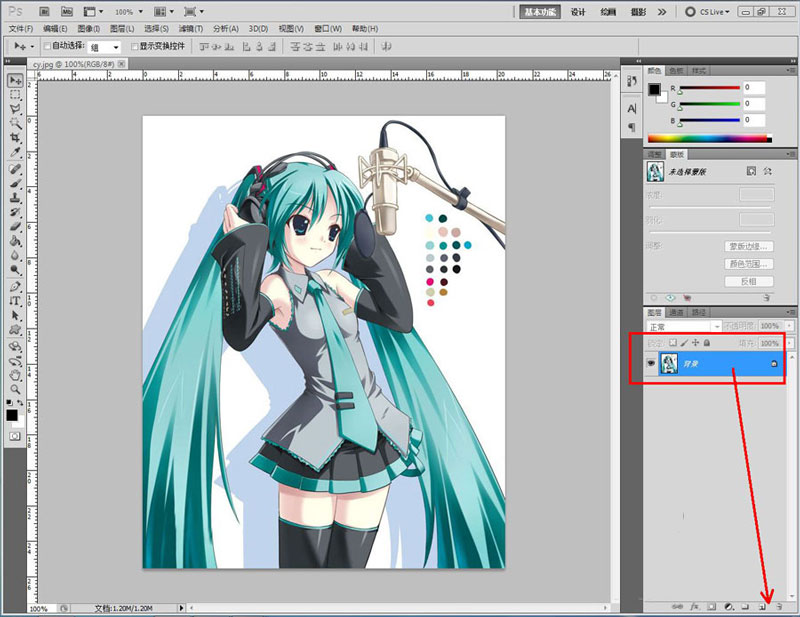This screenshot has height=617, width=800.
Task: Select the Crop tool
Action: tap(15, 138)
